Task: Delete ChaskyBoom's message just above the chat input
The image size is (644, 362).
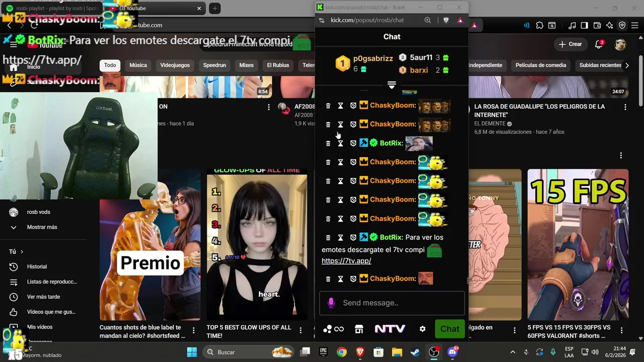Action: pos(328,279)
